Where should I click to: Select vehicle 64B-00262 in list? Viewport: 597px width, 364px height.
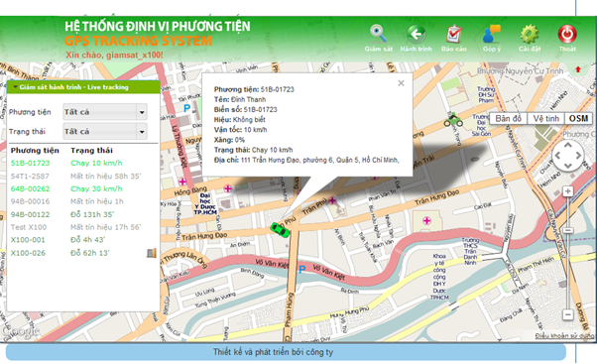click(30, 188)
